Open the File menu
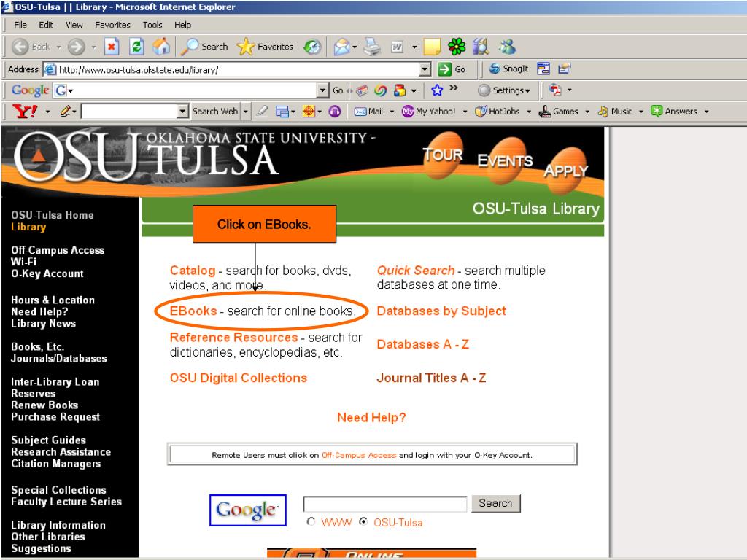This screenshot has height=560, width=747. [20, 25]
